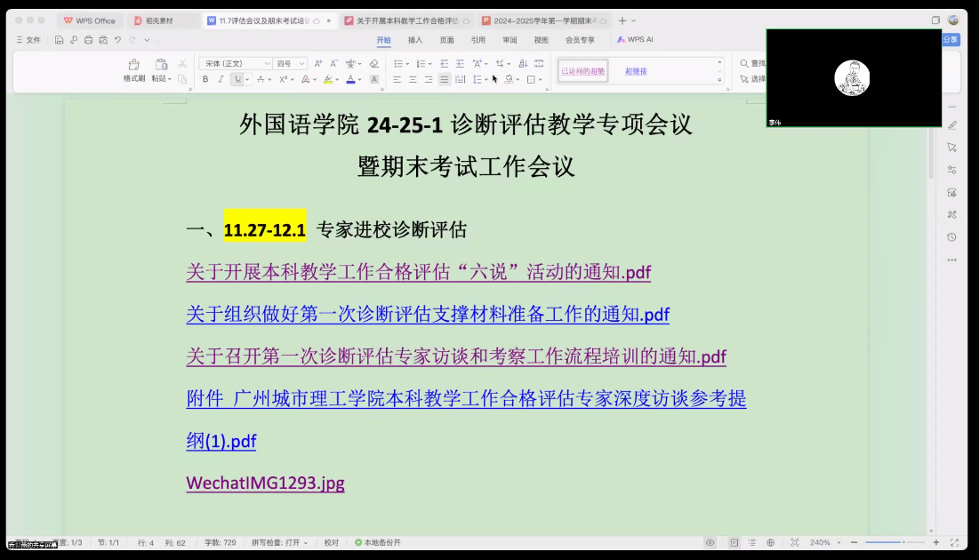Click the Save icon in quick toolbar
This screenshot has height=560, width=979.
(59, 40)
